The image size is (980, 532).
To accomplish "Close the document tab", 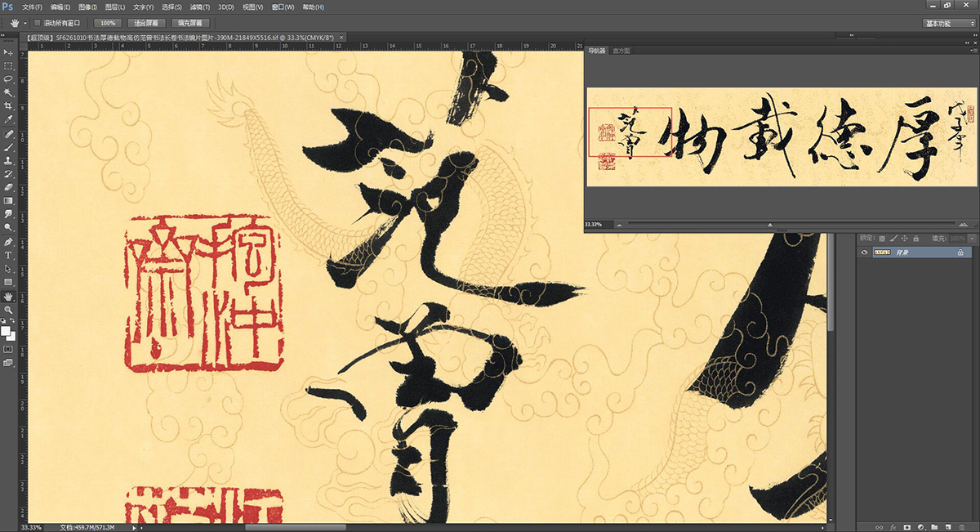I will [341, 38].
